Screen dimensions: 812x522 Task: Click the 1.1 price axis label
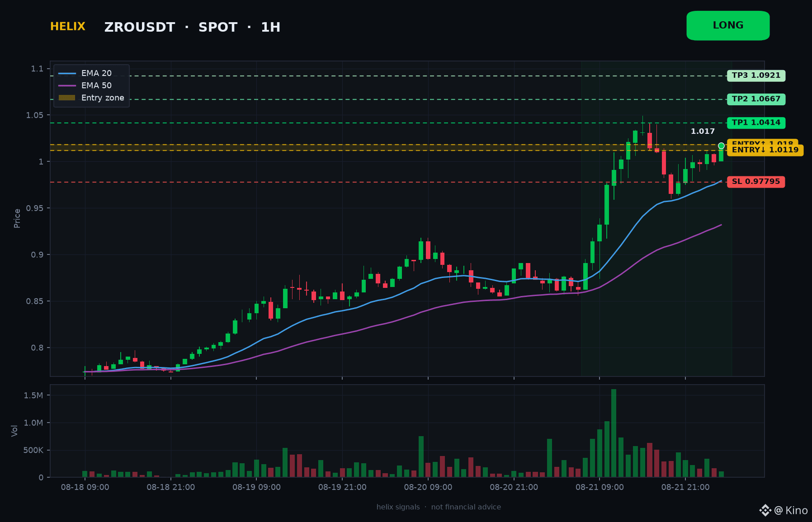(37, 69)
